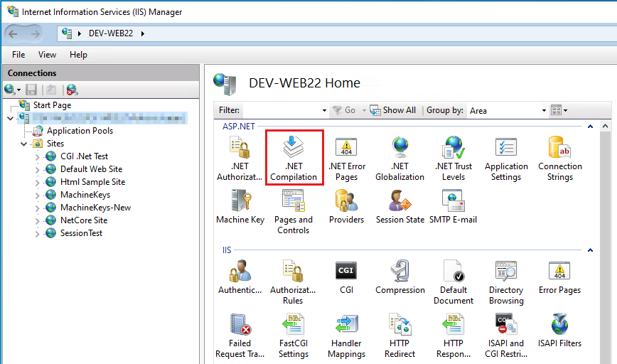Select Application Pools in Connections tree

tap(79, 131)
